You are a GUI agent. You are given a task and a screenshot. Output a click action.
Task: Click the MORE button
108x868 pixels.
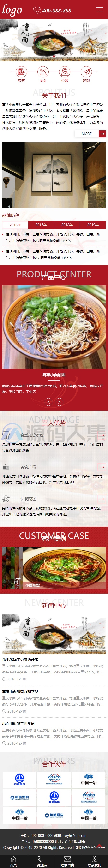pos(86,134)
